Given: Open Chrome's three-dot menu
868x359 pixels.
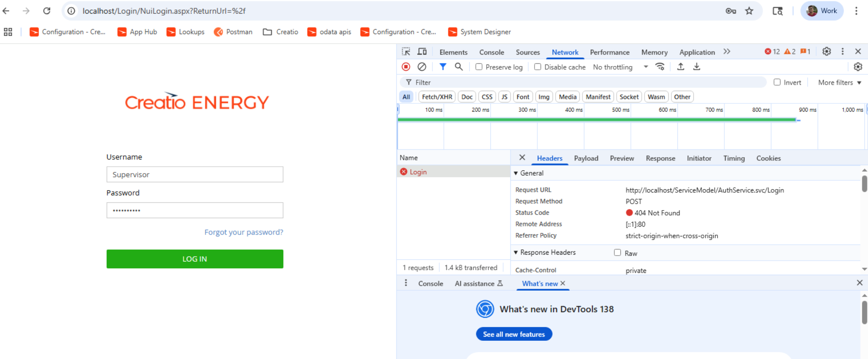Looking at the screenshot, I should point(856,11).
